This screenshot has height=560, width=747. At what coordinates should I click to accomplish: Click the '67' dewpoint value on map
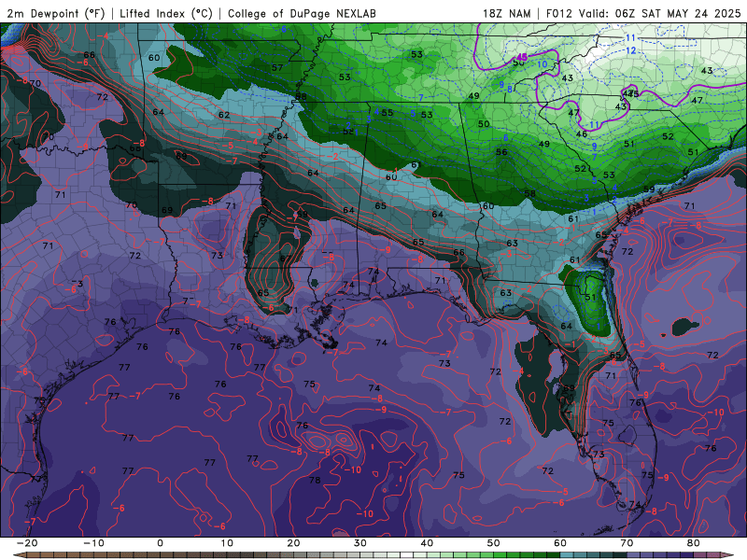click(x=286, y=259)
